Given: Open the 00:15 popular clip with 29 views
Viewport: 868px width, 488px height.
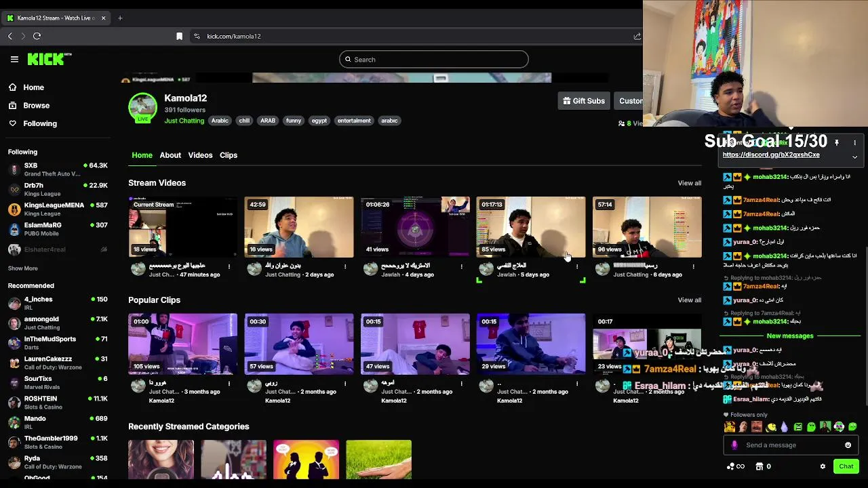Looking at the screenshot, I should [531, 344].
